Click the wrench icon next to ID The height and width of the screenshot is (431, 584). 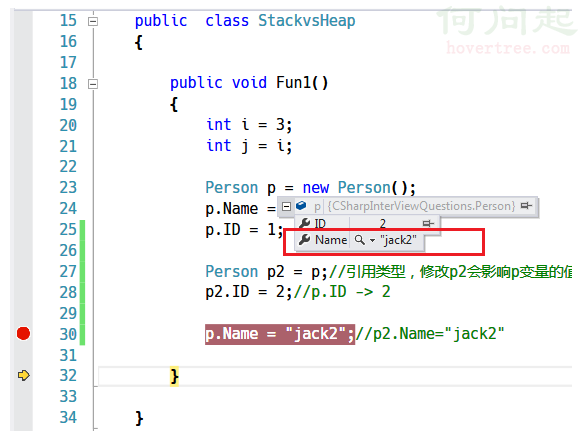click(305, 223)
